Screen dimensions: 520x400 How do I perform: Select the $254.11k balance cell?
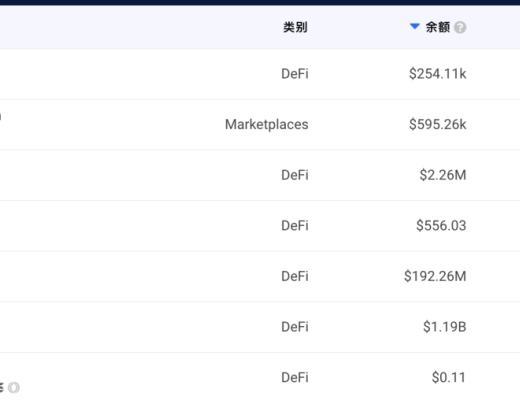(x=438, y=74)
